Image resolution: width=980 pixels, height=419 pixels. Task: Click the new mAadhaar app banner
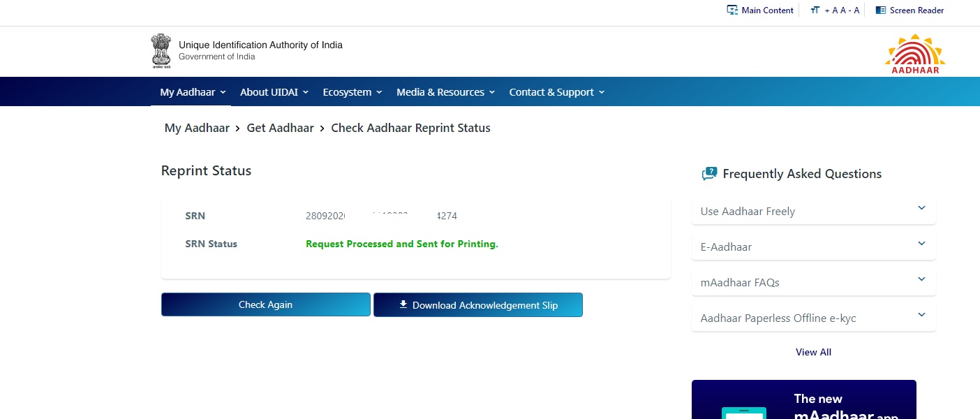pyautogui.click(x=803, y=399)
